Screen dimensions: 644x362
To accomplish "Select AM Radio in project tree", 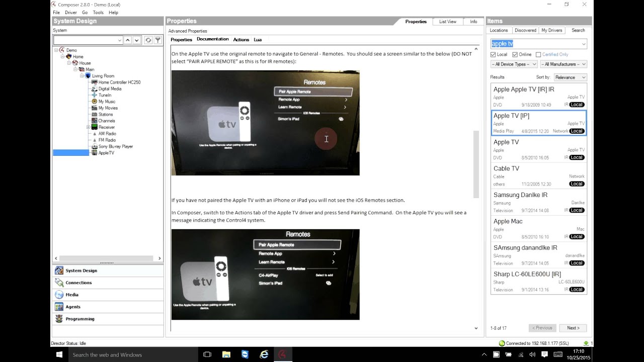I will [x=107, y=134].
